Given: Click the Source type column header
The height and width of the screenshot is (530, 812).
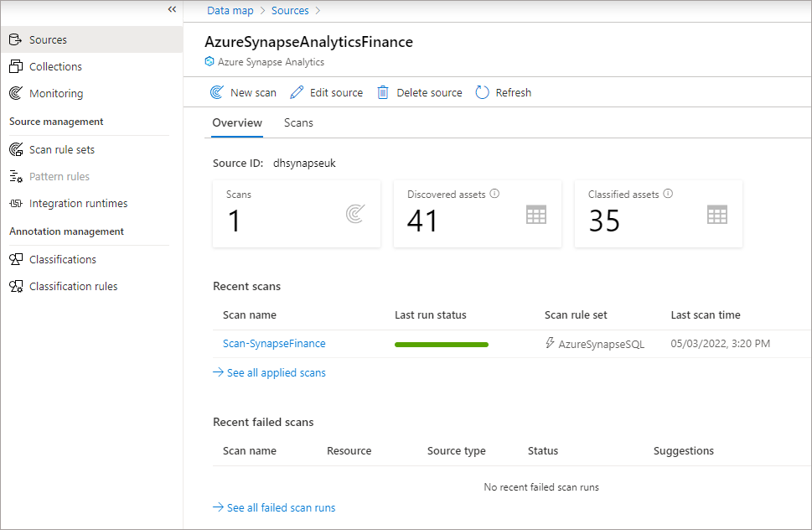Looking at the screenshot, I should pyautogui.click(x=456, y=450).
